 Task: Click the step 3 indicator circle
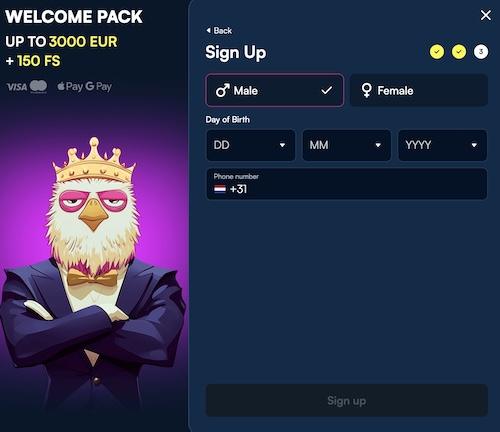tap(481, 52)
